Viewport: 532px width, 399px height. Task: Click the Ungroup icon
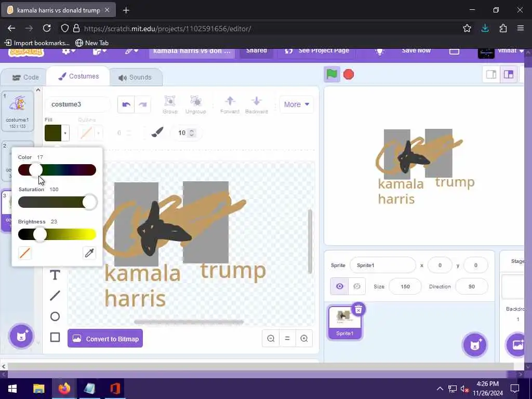pyautogui.click(x=196, y=104)
